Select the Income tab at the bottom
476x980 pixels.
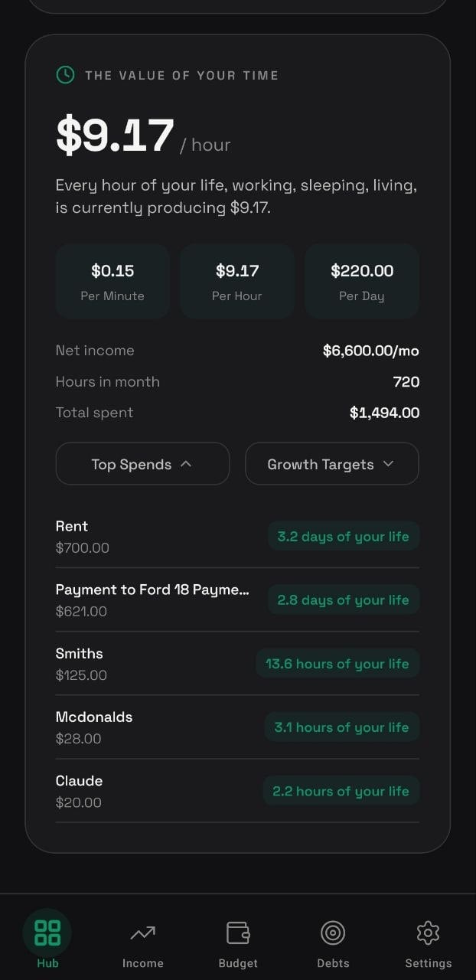tap(142, 942)
